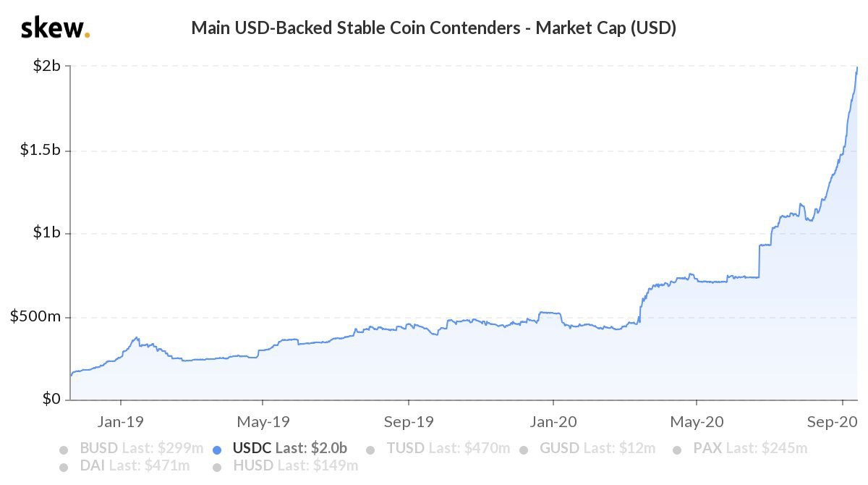Click the grey DAI legend dot

point(64,467)
